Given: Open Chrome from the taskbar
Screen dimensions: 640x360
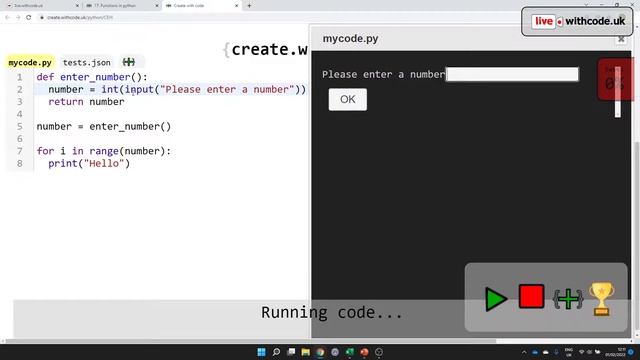Looking at the screenshot, I should [320, 352].
